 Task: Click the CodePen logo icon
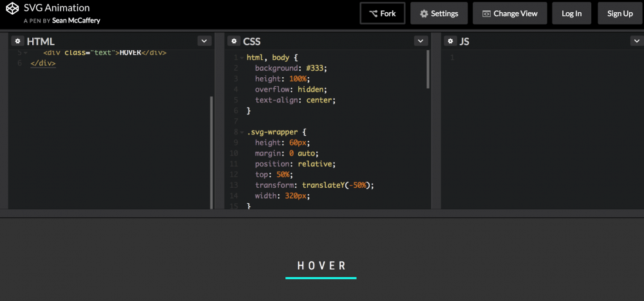coord(12,9)
